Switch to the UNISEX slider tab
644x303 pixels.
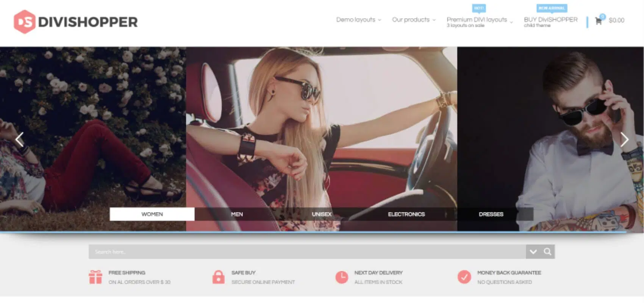click(x=322, y=214)
